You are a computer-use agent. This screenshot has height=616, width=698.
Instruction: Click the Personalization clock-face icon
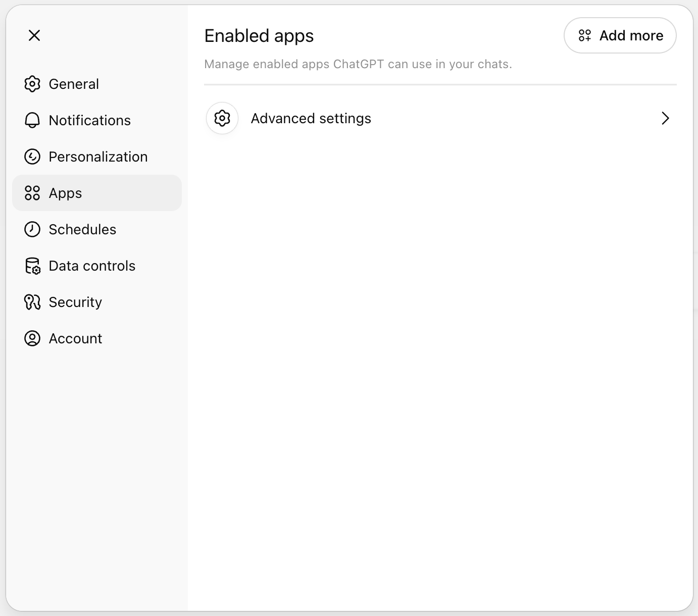tap(32, 157)
